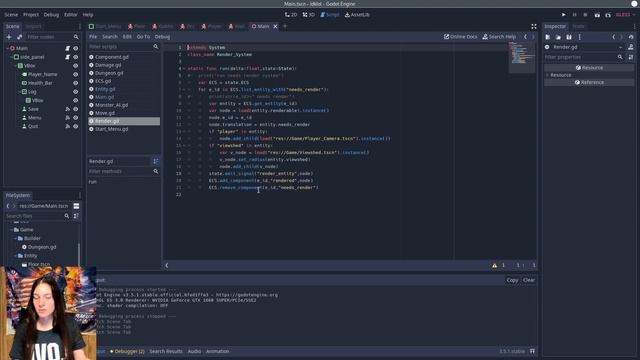Open the GLES3 renderer dropdown
640x360 pixels.
click(625, 15)
